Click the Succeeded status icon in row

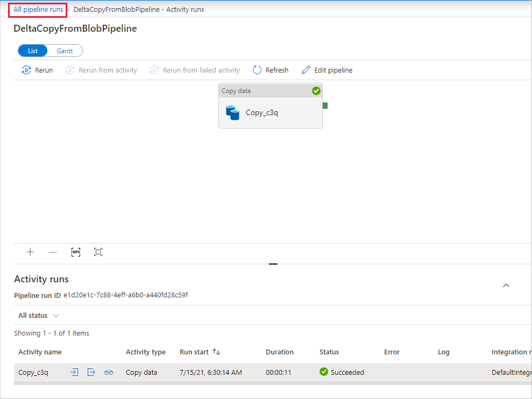(324, 372)
